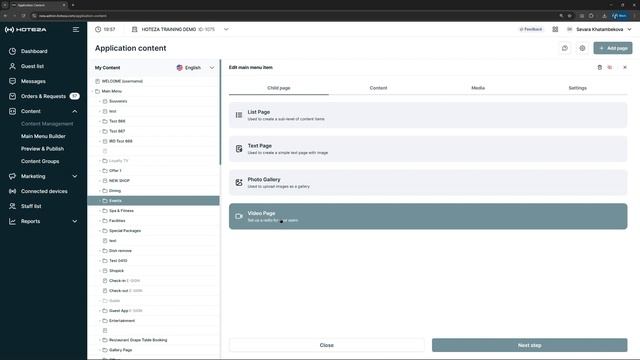Image resolution: width=640 pixels, height=360 pixels.
Task: Open Main Menu Builder submenu item
Action: (x=43, y=136)
